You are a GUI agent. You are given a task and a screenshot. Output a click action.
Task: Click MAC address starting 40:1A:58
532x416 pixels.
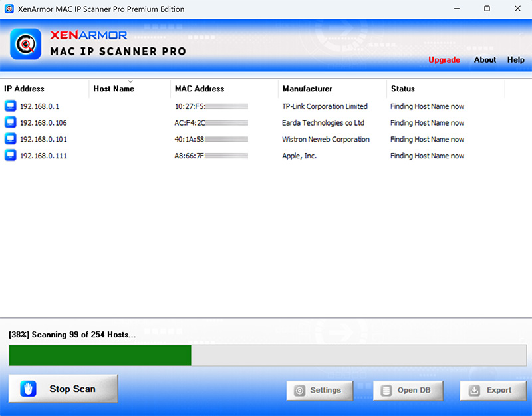click(211, 140)
